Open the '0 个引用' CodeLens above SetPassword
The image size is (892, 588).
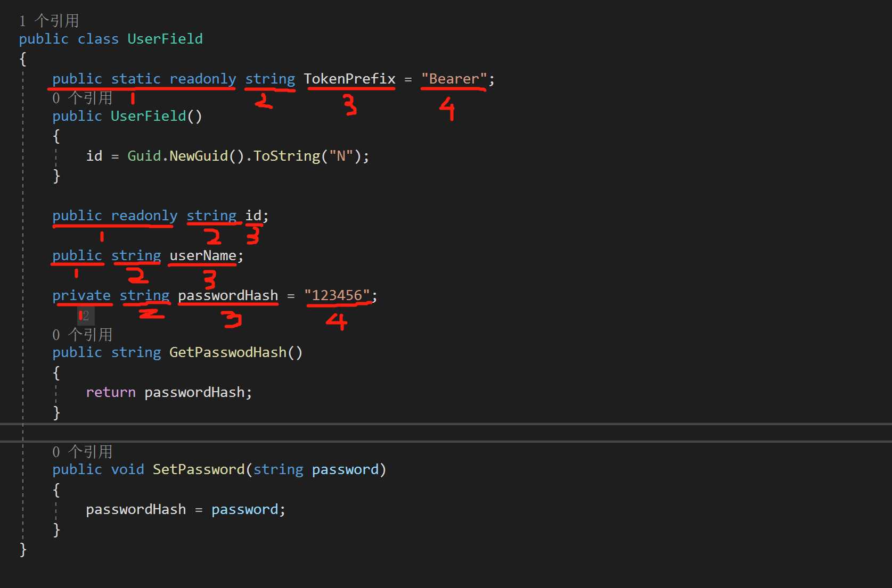coord(83,452)
